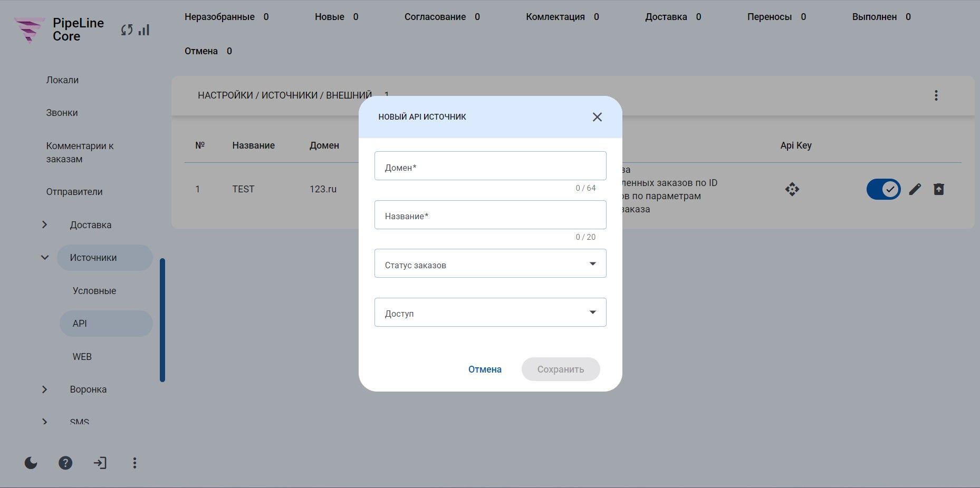
Task: Click the refresh sync icon
Action: tap(127, 30)
